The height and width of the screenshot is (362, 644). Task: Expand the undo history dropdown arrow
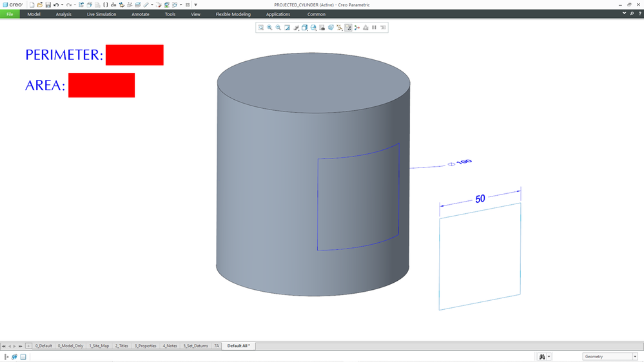(x=62, y=5)
